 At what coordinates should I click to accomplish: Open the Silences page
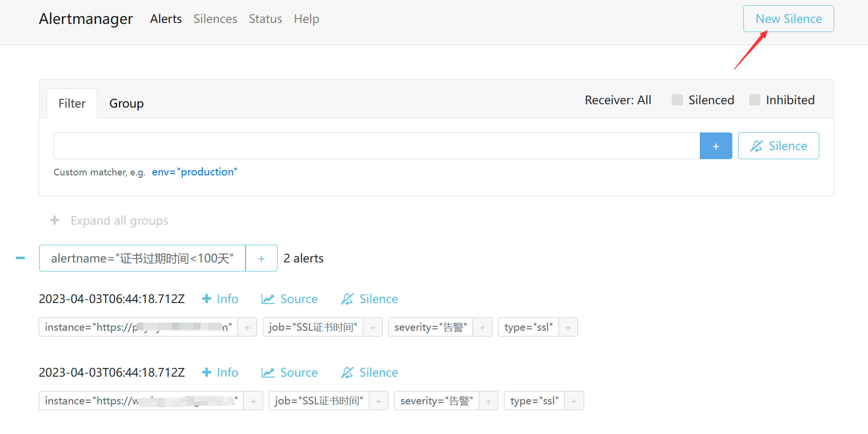point(215,19)
